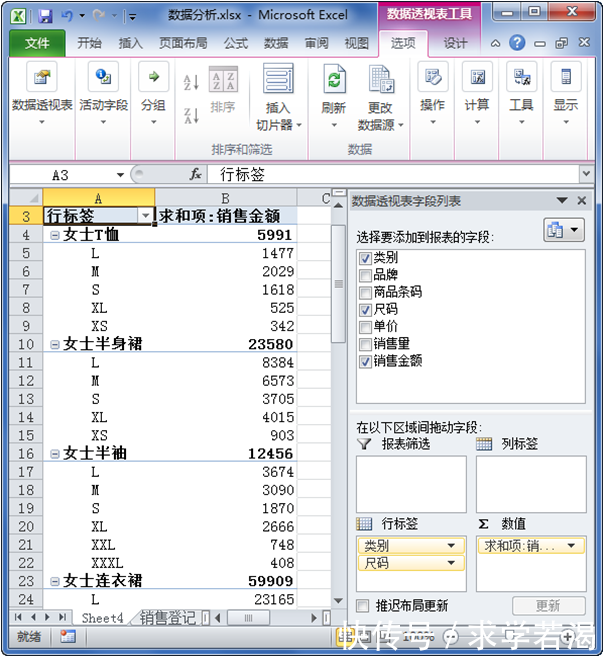Click the Excel application icon in title bar
The width and height of the screenshot is (604, 657).
click(x=18, y=16)
